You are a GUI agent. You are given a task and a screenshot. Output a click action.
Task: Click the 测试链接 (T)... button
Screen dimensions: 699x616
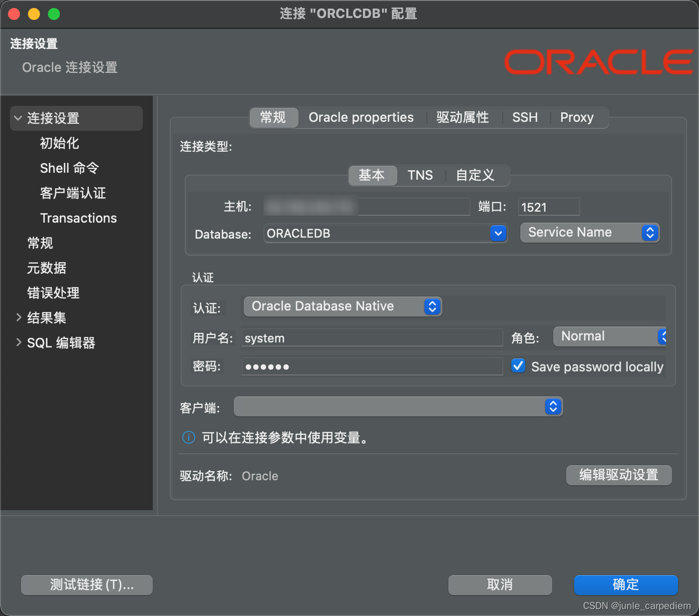[x=87, y=585]
